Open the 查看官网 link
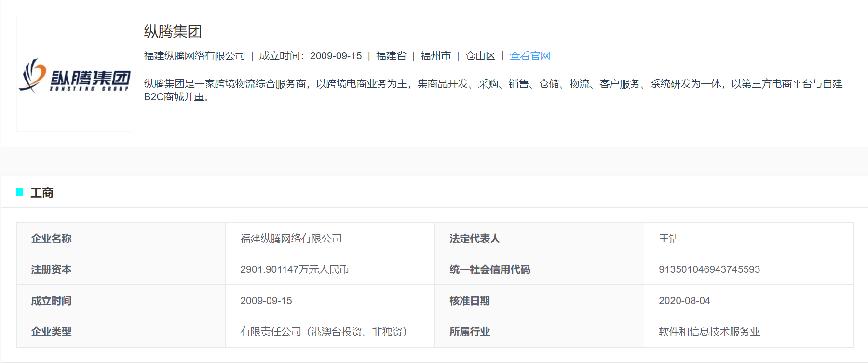868x363 pixels. pos(530,56)
